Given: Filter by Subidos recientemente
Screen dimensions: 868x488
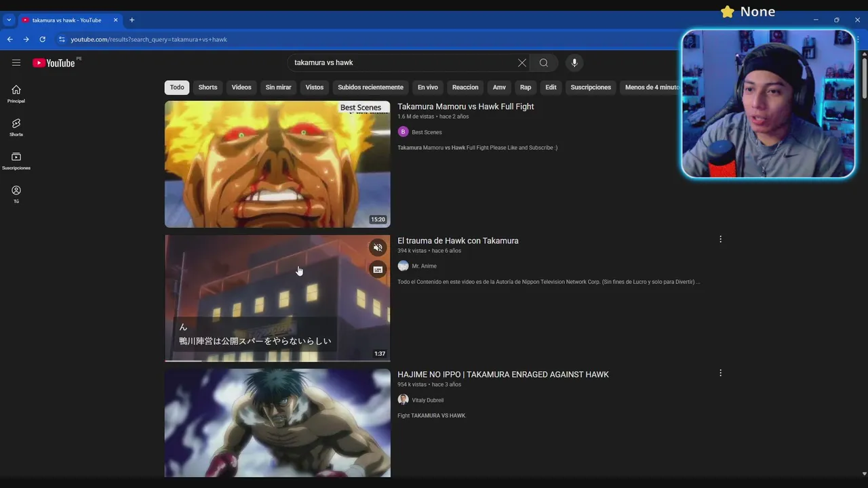Looking at the screenshot, I should (x=370, y=87).
